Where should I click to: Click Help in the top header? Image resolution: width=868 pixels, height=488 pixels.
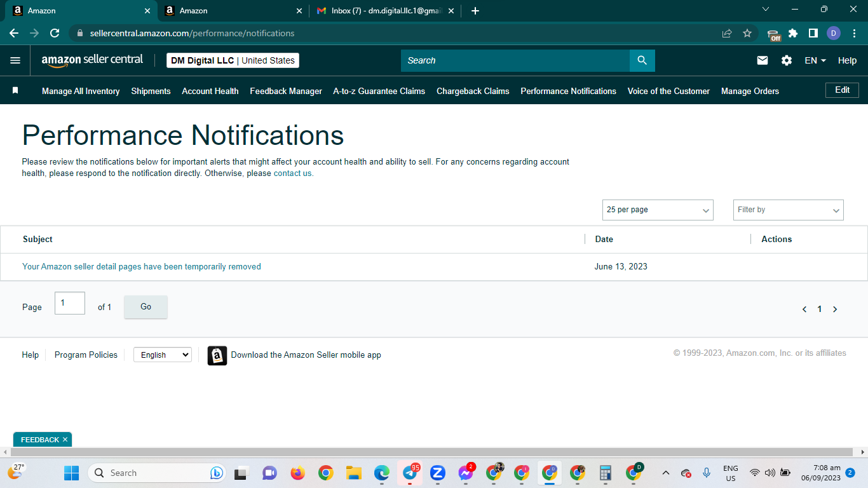847,60
